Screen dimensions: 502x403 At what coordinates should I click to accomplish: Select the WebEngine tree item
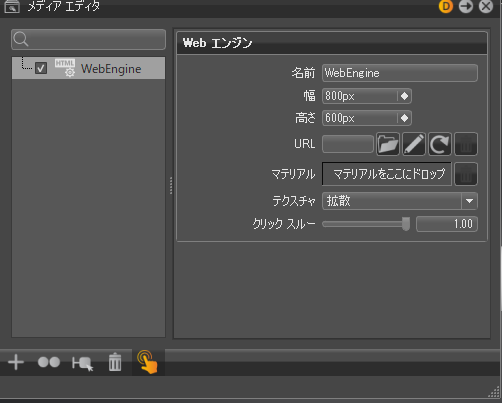pos(89,68)
